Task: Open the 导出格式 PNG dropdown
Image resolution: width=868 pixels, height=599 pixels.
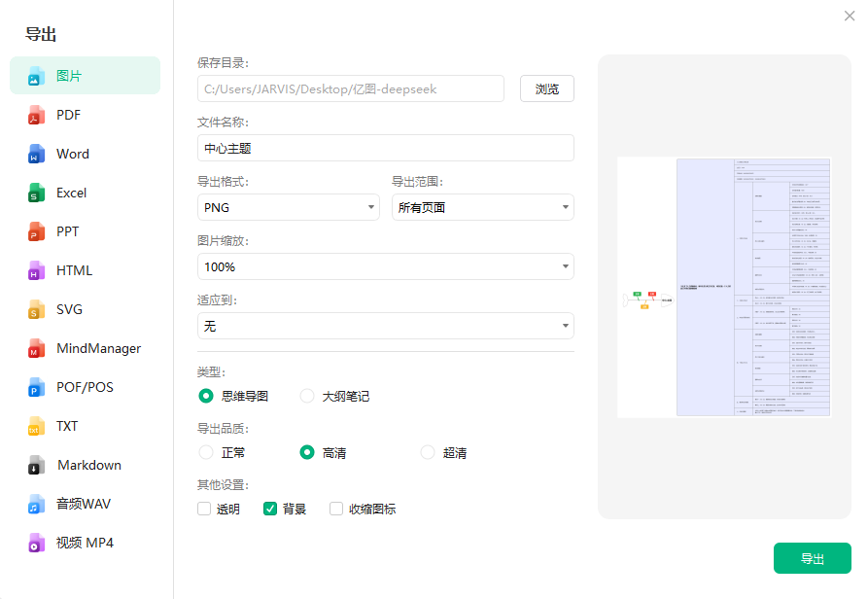Action: tap(289, 207)
